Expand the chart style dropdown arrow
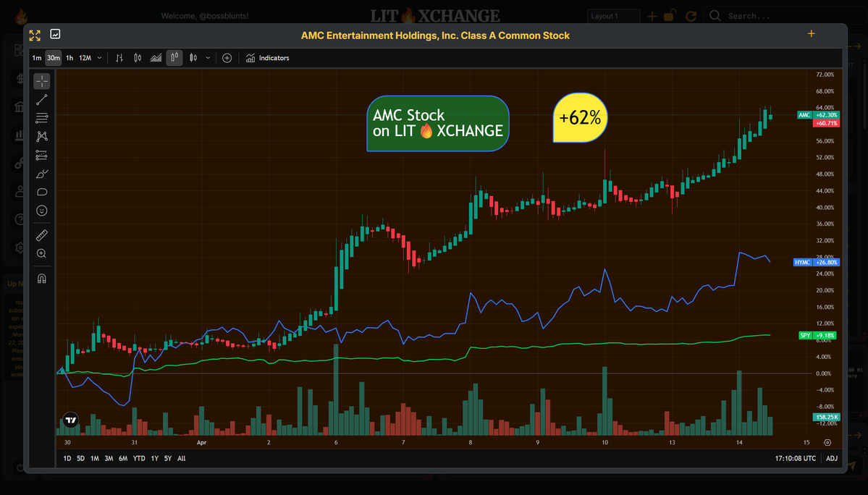This screenshot has height=495, width=868. tap(208, 57)
